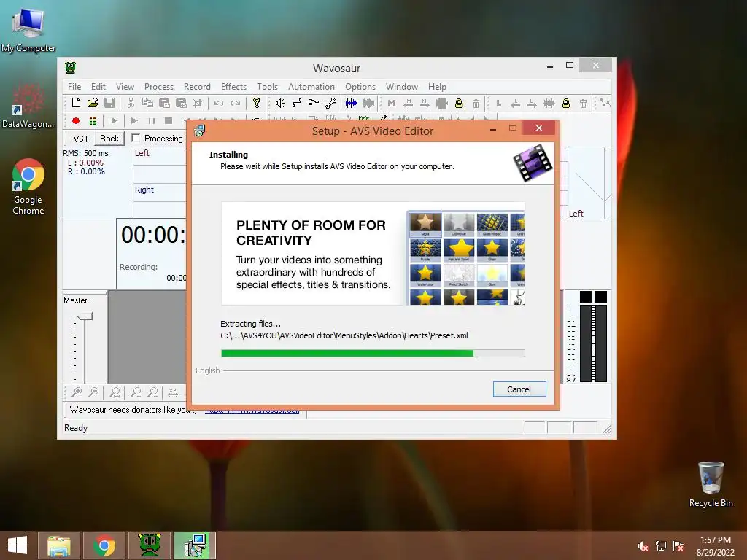Open the Help menu in Wavosaur
The width and height of the screenshot is (747, 560).
point(437,87)
